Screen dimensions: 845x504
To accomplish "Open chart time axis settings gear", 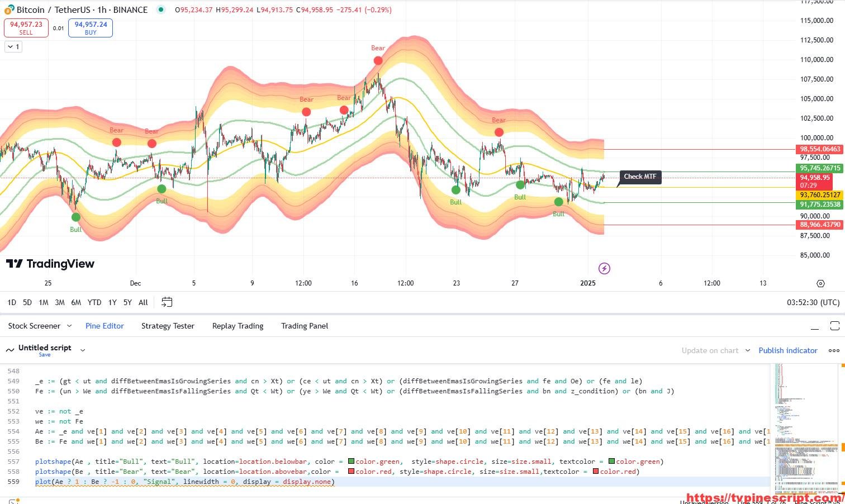I will point(820,283).
